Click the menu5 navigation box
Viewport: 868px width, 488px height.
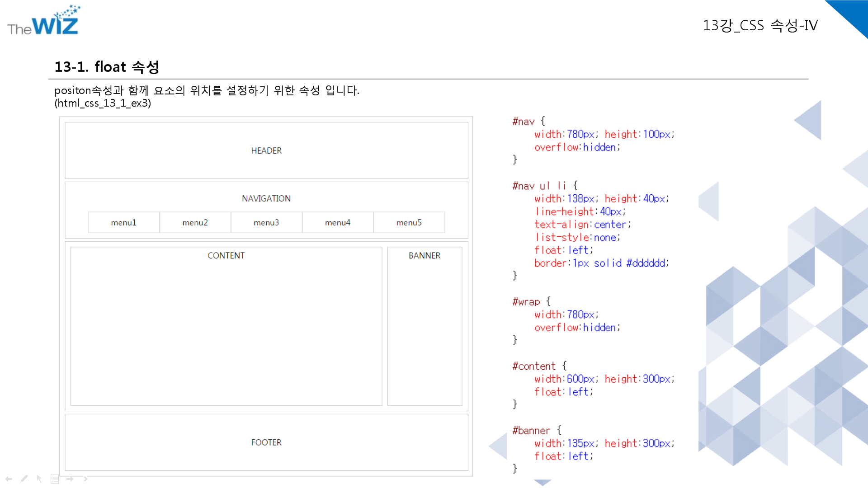pos(409,222)
